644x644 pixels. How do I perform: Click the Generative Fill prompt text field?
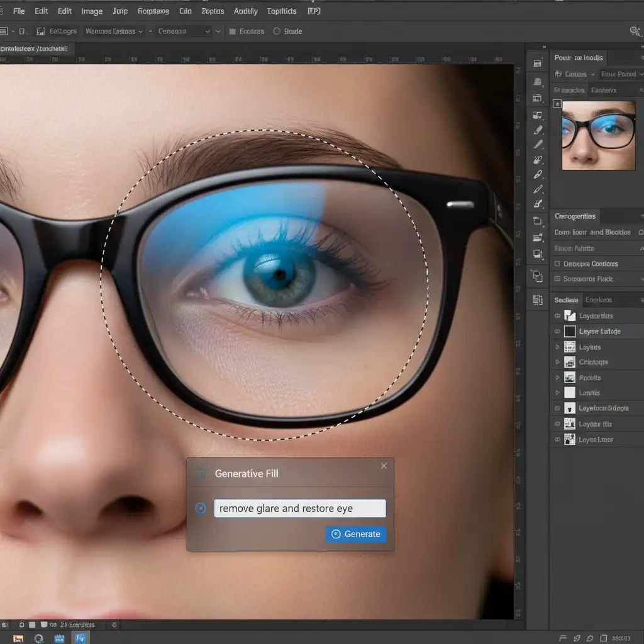[x=299, y=508]
